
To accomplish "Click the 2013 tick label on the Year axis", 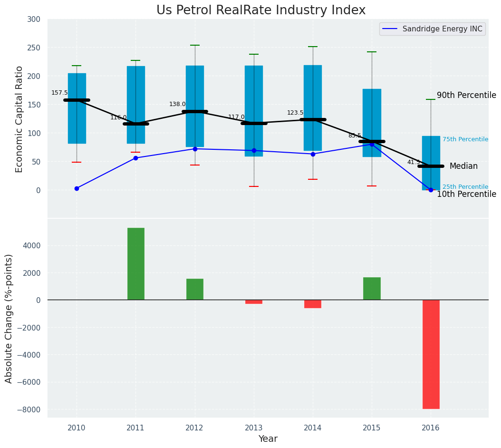I will (254, 428).
